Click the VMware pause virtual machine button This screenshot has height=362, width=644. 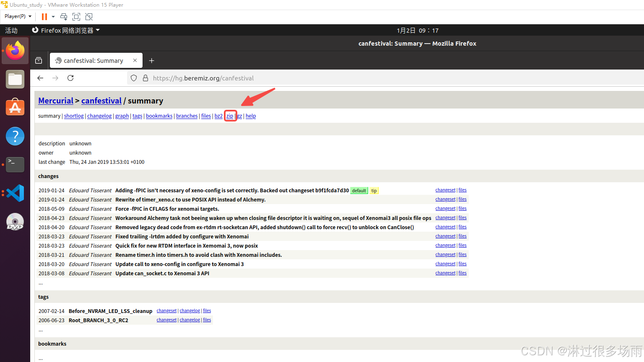(44, 17)
